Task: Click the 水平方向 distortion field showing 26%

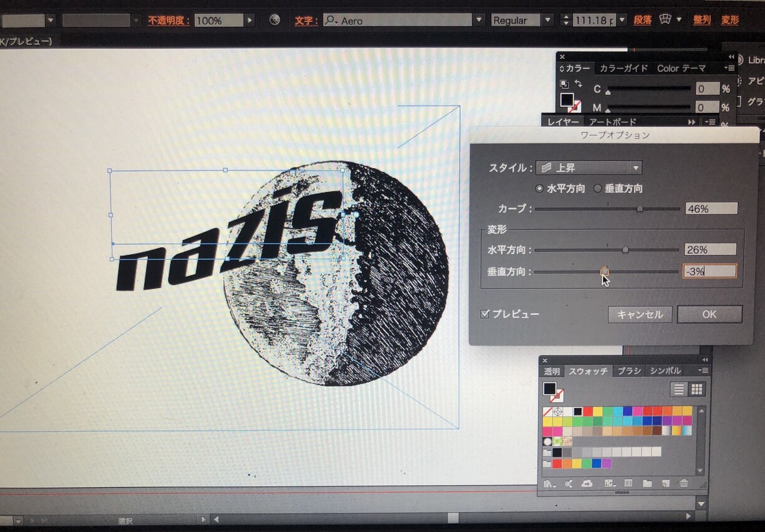Action: pyautogui.click(x=710, y=249)
